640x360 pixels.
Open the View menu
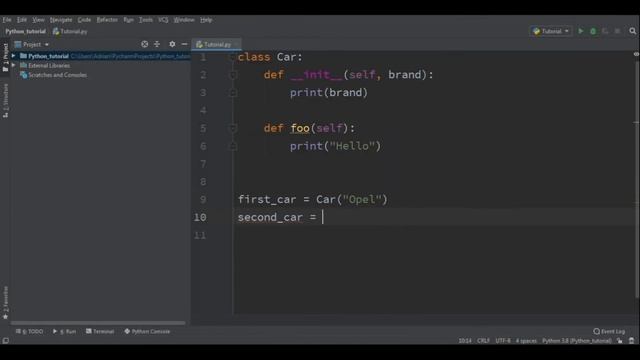[x=38, y=20]
